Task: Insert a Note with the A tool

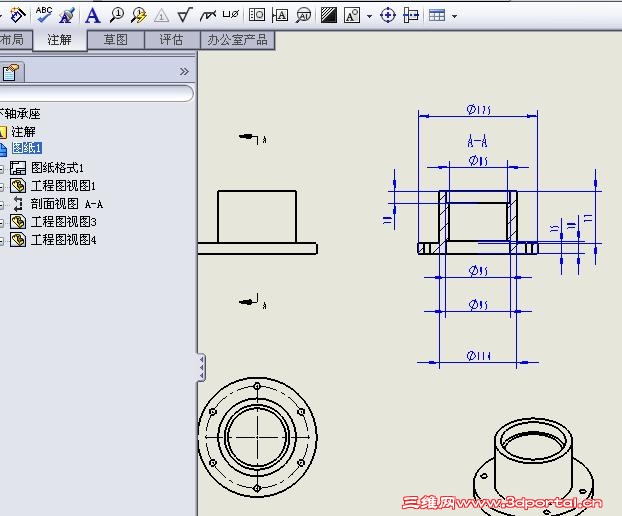Action: [x=92, y=15]
